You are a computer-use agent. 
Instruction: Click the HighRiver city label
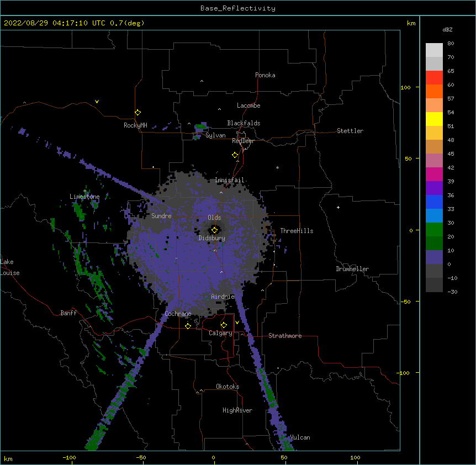point(237,410)
